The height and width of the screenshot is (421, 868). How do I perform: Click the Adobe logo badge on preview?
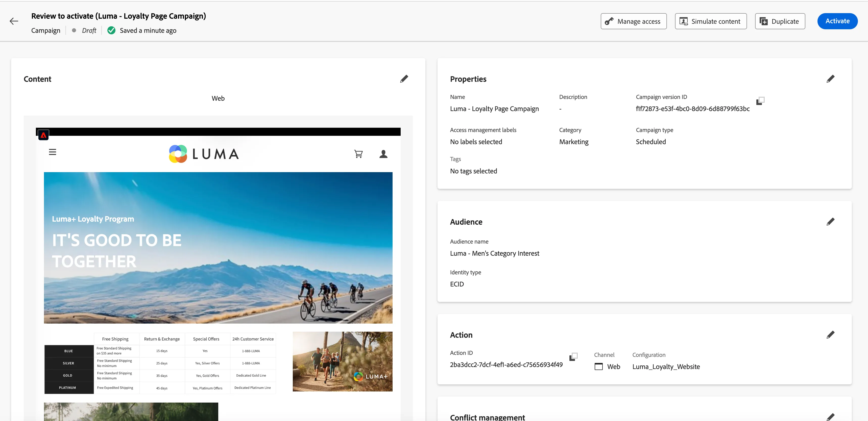coord(43,135)
